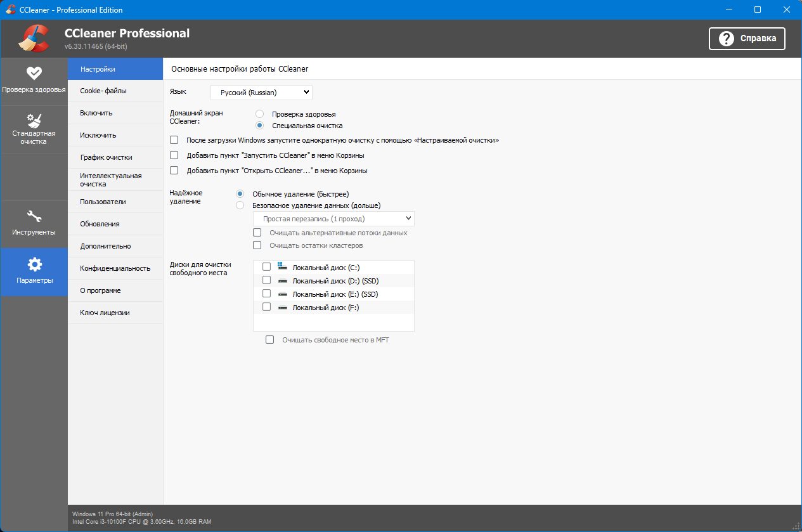Check Добавить пункт "Открыть CCleaner..." option

point(174,171)
